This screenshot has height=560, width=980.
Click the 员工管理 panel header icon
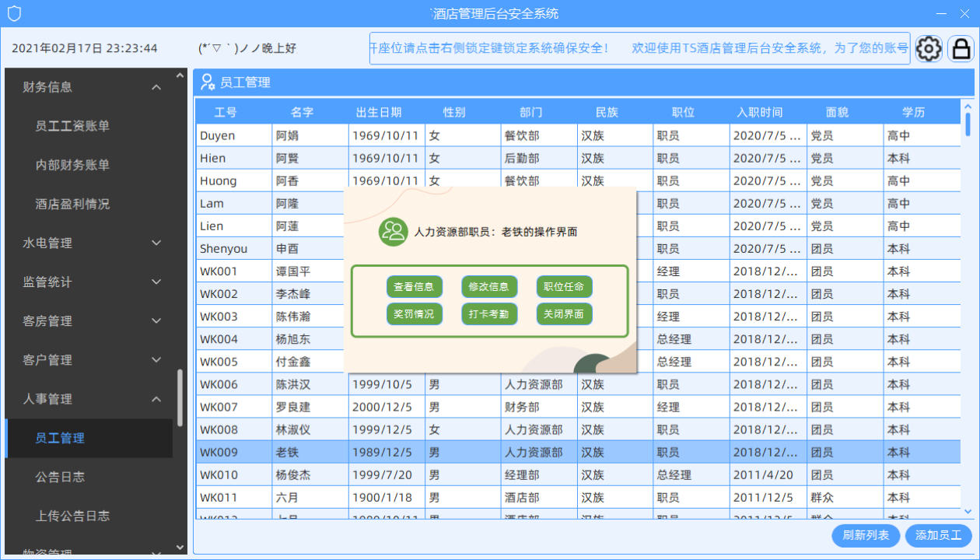208,82
